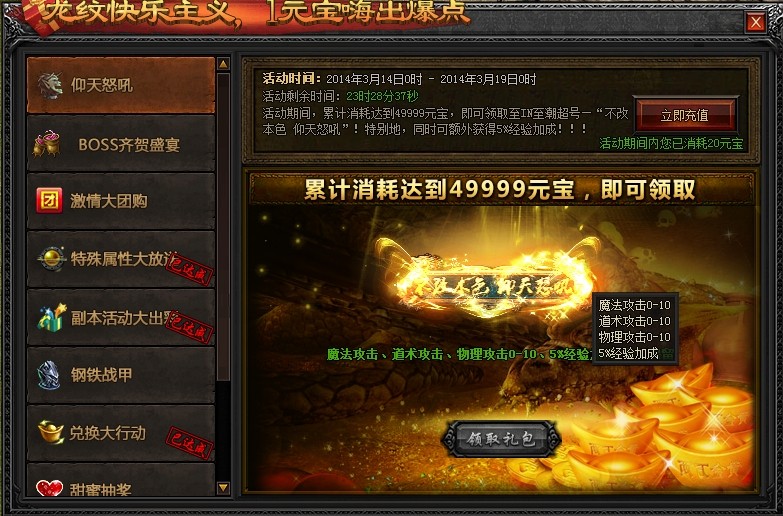Image resolution: width=783 pixels, height=516 pixels.
Task: Click the red 团 group-buy icon
Action: (49, 200)
